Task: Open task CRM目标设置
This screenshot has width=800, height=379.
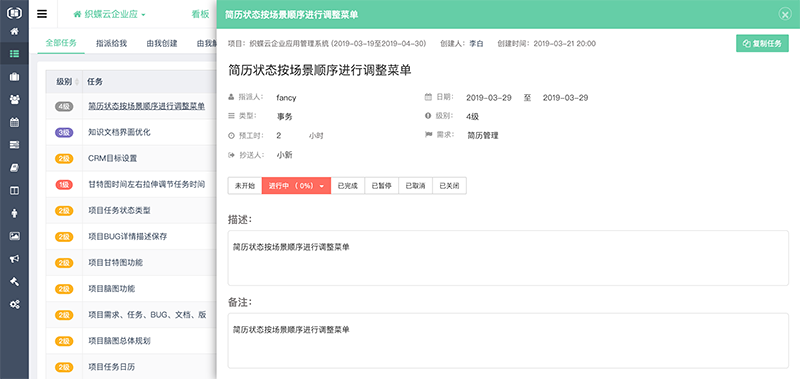Action: (x=112, y=158)
